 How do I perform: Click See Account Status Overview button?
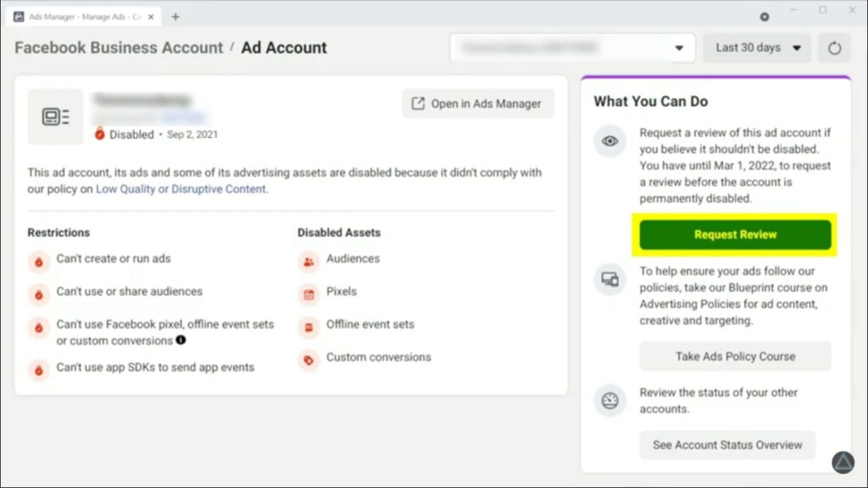click(726, 445)
